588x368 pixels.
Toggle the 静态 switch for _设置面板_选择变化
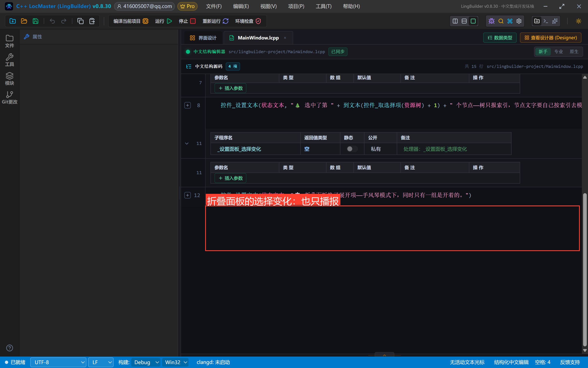(352, 149)
